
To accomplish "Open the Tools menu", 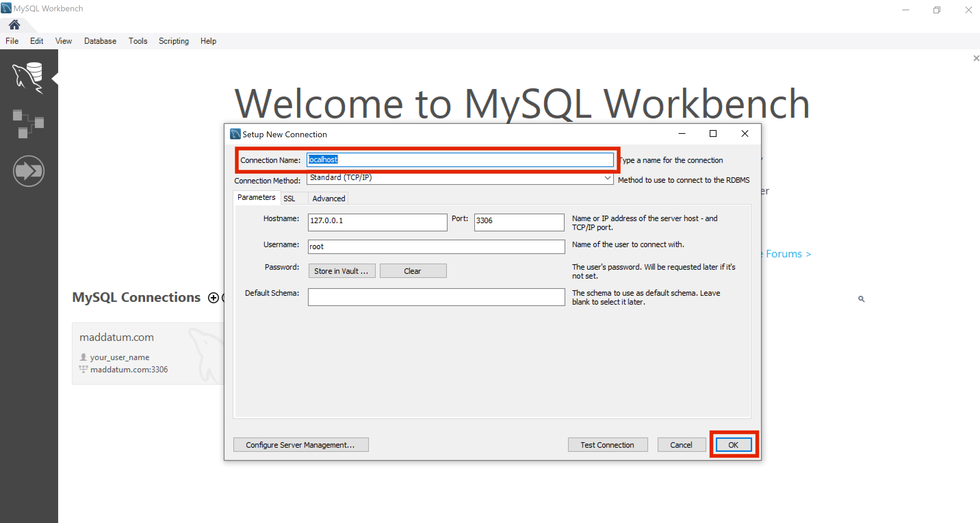I will click(138, 41).
